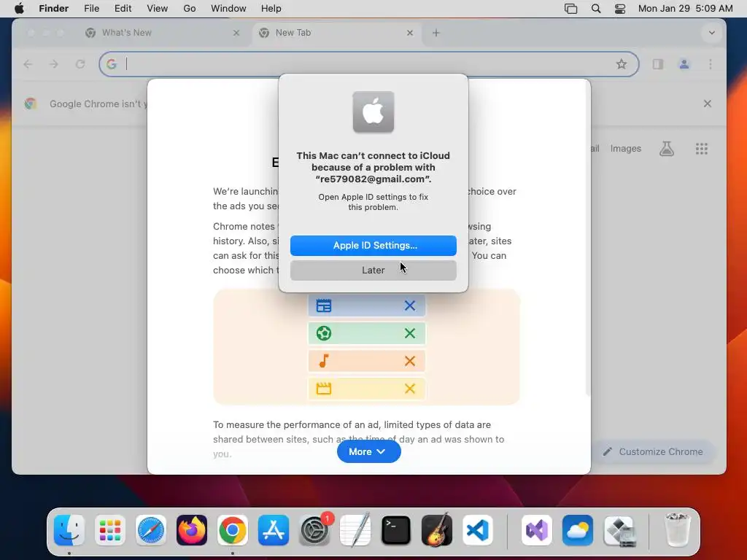Open the Trash in the Dock
This screenshot has width=747, height=560.
[677, 530]
